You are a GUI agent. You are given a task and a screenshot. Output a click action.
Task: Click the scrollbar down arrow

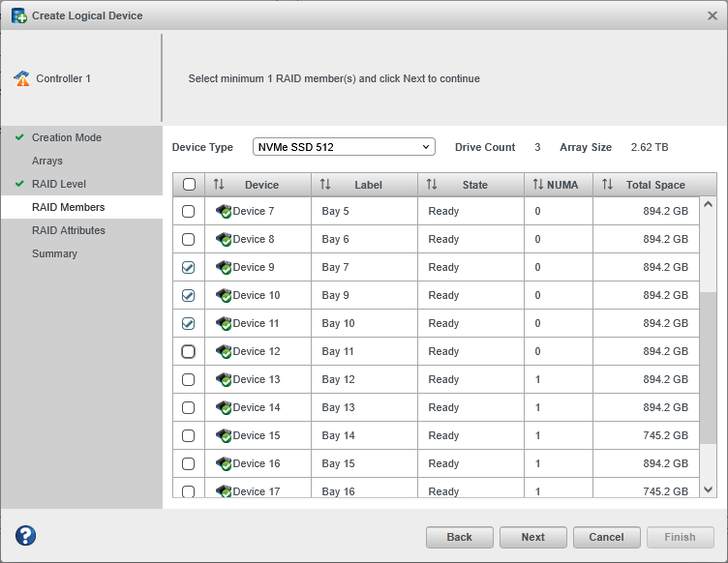coord(708,490)
